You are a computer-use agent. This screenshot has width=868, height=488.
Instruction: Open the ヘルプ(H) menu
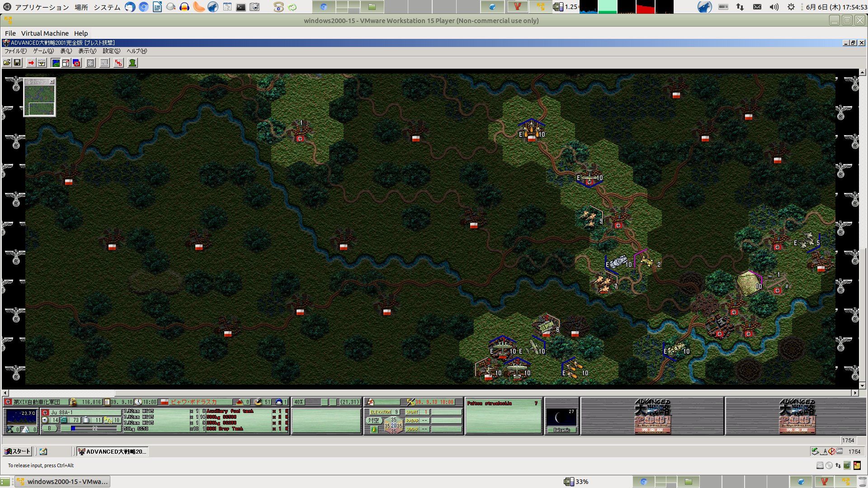click(x=137, y=51)
